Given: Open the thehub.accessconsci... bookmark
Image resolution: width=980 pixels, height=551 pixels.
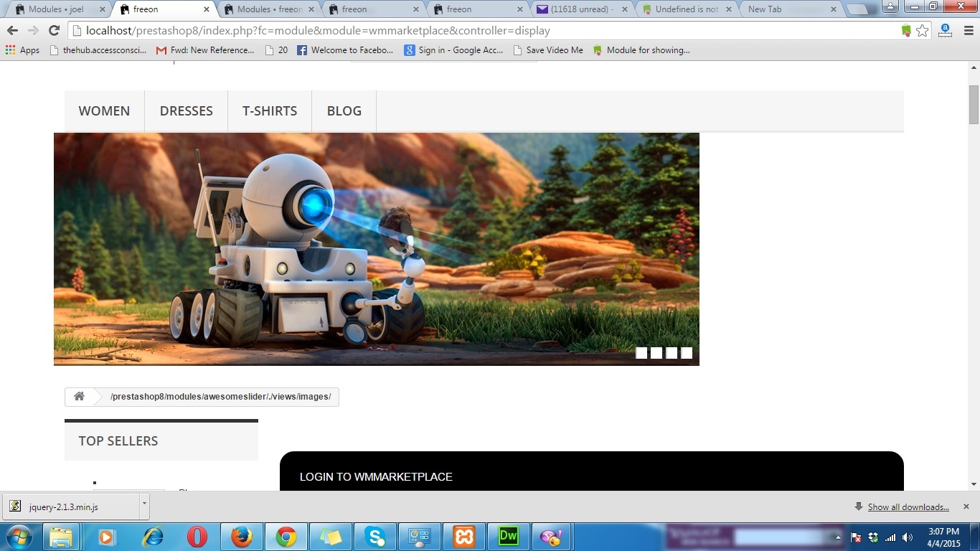Looking at the screenshot, I should (x=98, y=50).
